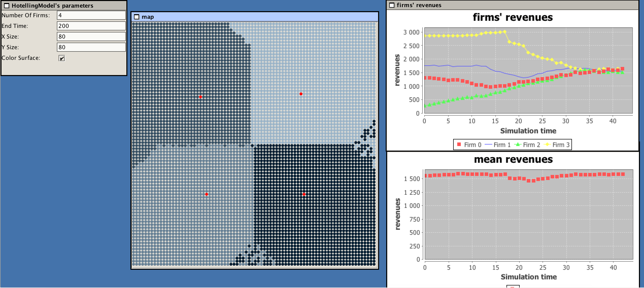Click the firms' revenues chart title
Screen dimensions: 644x288
click(513, 17)
